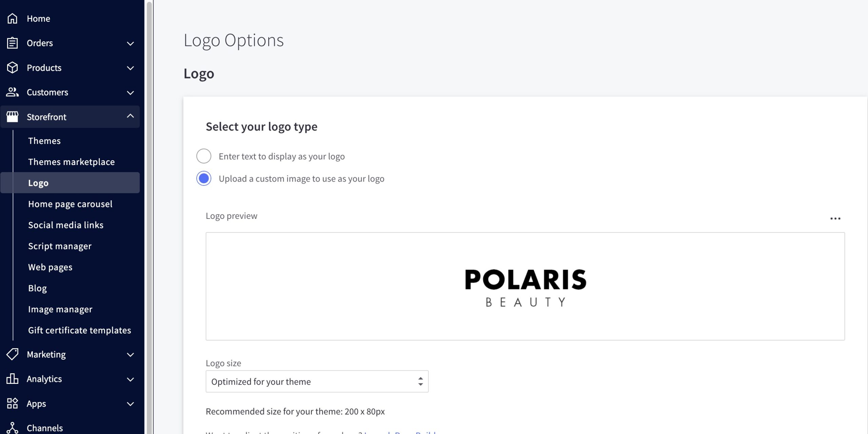Expand the Marketing submenu chevron
Viewport: 868px width, 434px height.
coord(130,355)
